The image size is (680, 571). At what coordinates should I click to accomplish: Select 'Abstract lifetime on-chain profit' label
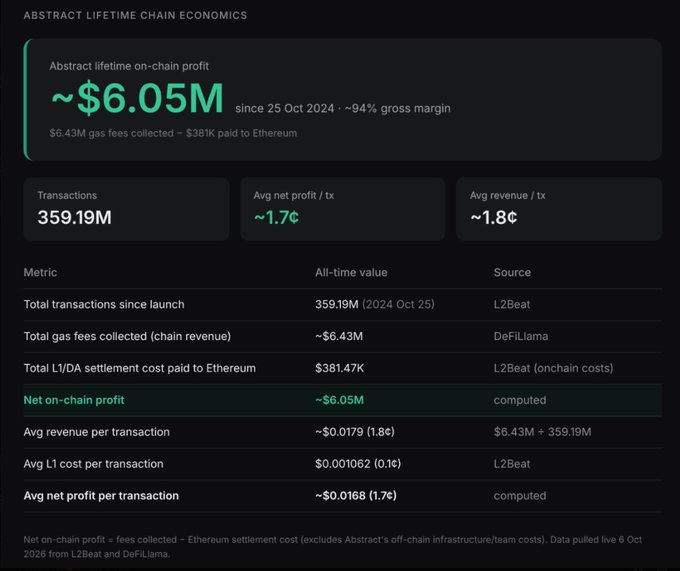(x=129, y=66)
